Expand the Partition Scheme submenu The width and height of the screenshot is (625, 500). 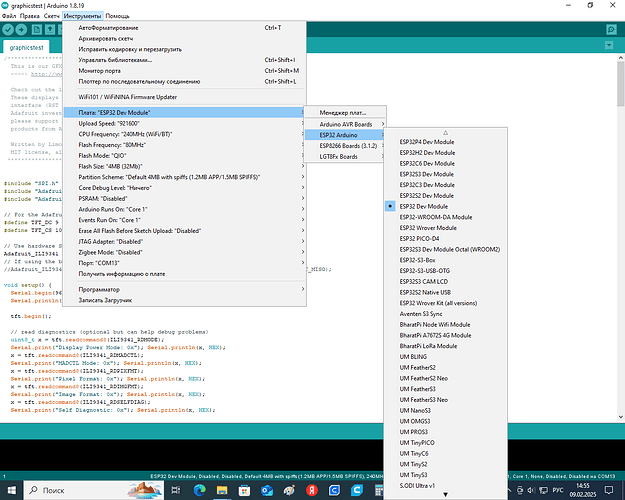(185, 177)
